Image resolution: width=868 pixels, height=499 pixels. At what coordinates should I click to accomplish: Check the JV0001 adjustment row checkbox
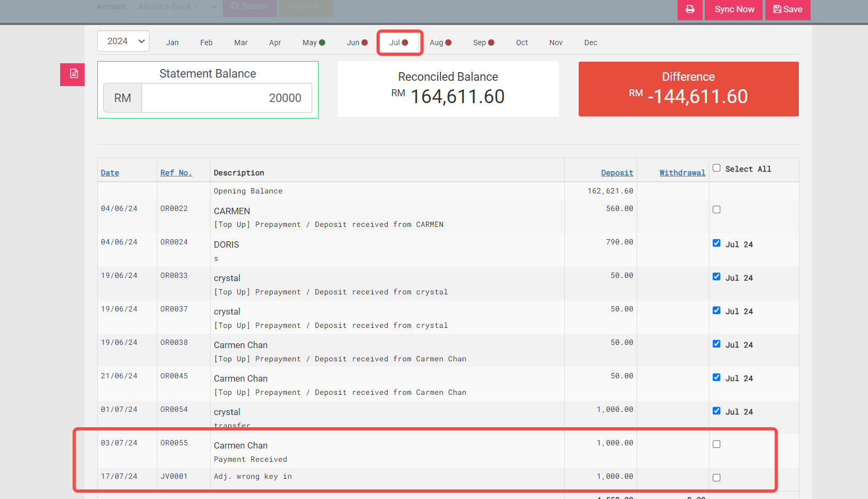(x=716, y=477)
